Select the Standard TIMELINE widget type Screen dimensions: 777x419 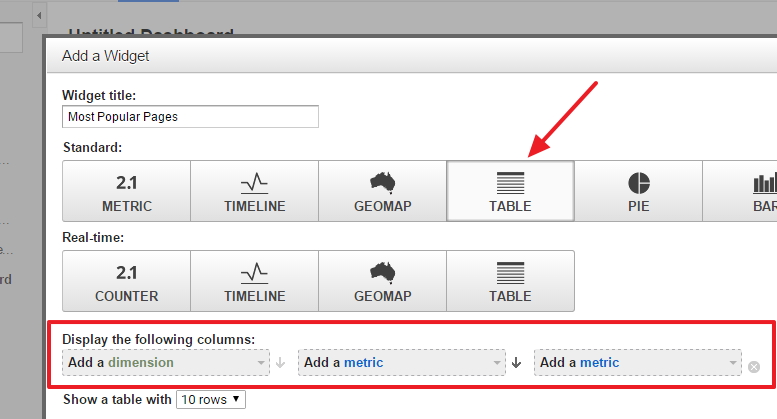(x=255, y=191)
